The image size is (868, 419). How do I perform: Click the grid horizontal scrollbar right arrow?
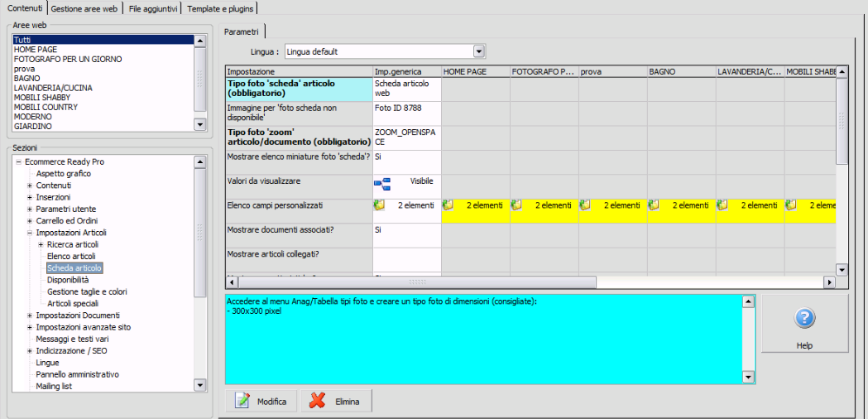coord(829,282)
